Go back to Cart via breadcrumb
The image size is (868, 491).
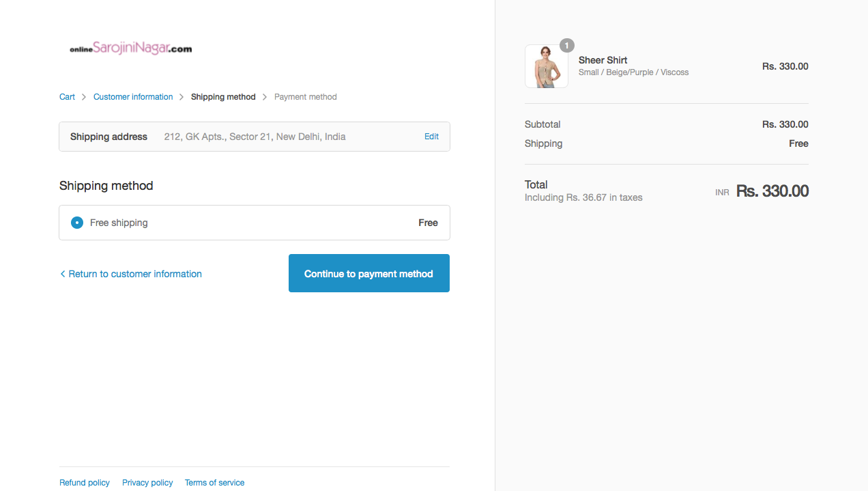[67, 97]
